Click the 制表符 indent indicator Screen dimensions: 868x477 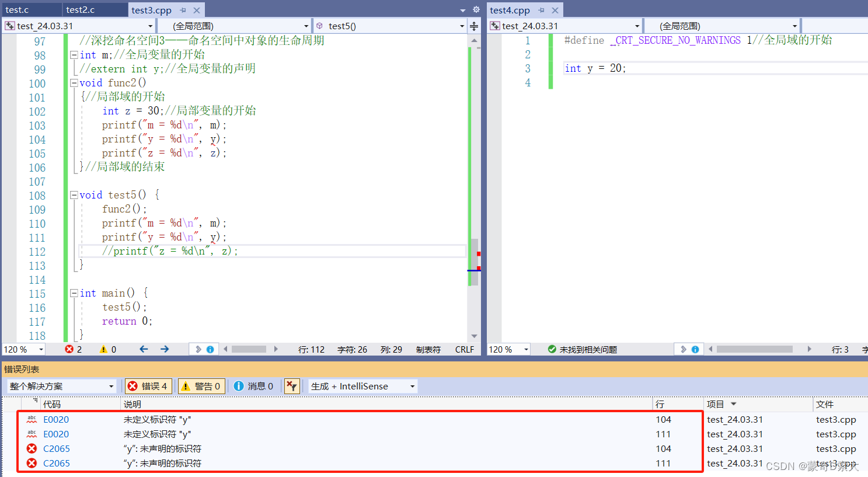click(x=428, y=349)
